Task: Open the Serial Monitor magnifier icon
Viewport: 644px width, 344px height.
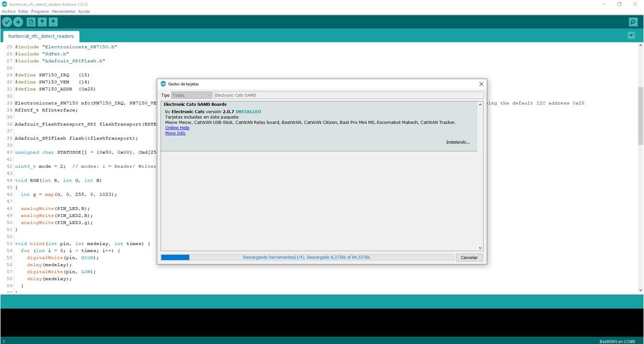Action: (633, 22)
